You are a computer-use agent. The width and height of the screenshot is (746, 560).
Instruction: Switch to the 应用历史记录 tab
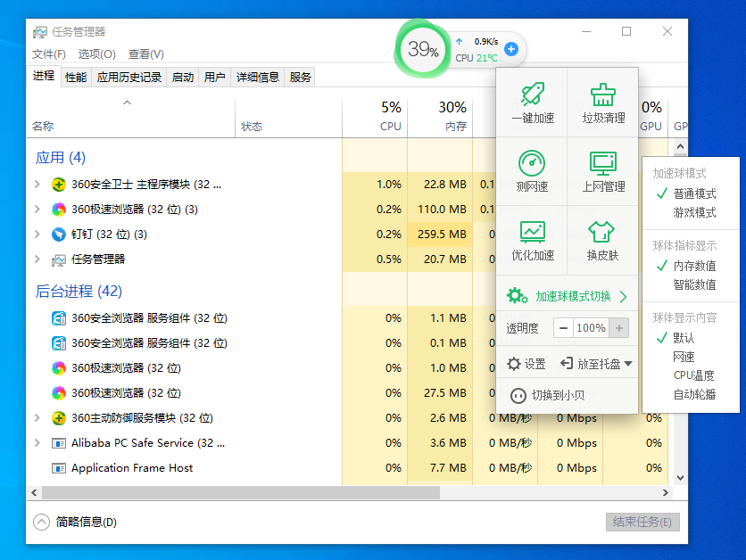[x=128, y=77]
